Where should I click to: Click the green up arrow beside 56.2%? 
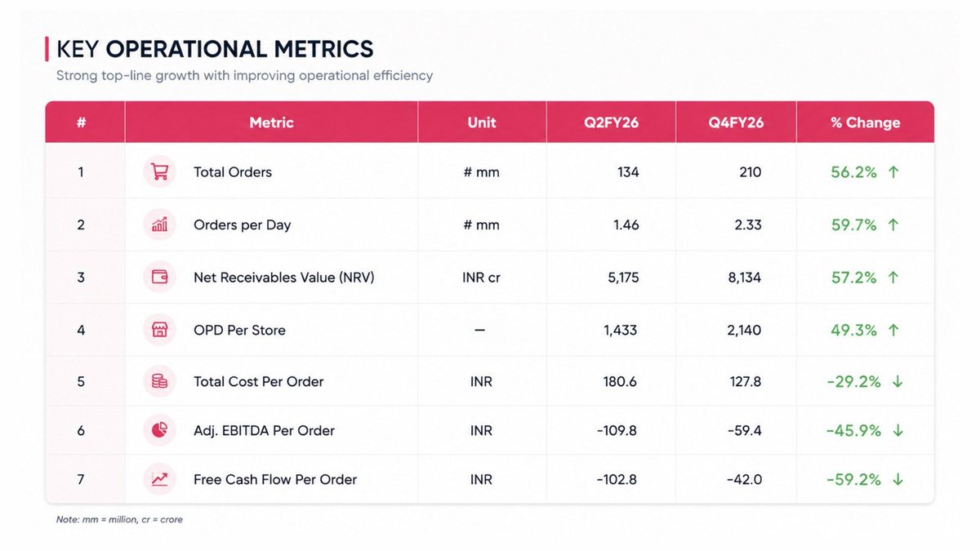893,172
